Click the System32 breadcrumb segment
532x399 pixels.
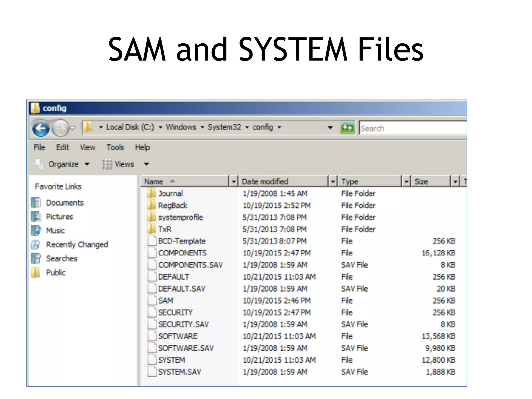click(224, 127)
